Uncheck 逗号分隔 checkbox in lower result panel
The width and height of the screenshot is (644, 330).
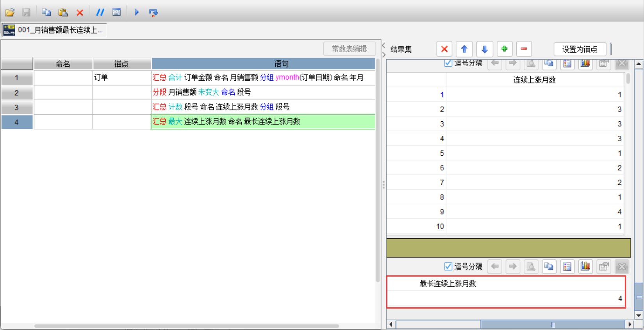[448, 266]
